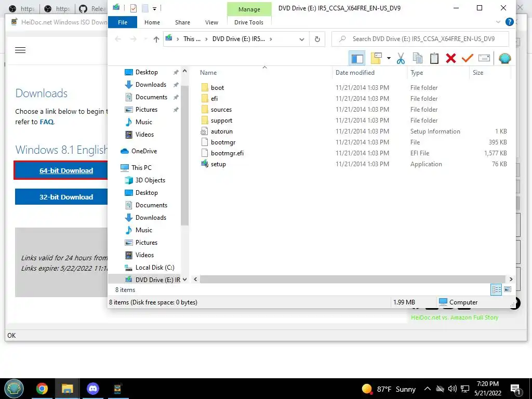Click Quick Access Toolbar properties icon
The image size is (532, 399).
pyautogui.click(x=134, y=8)
